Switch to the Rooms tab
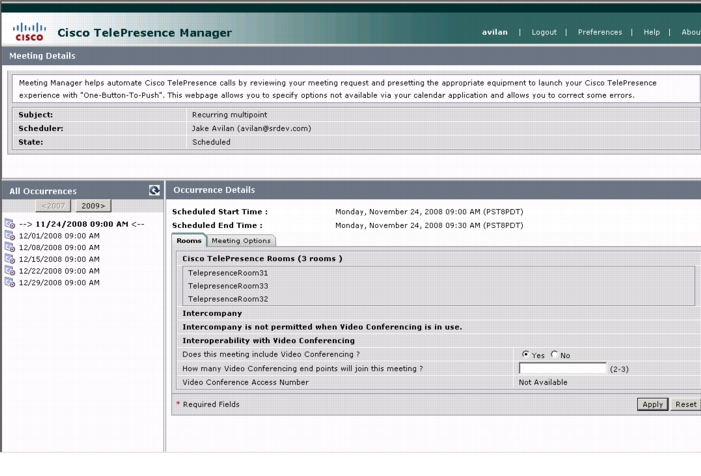 [189, 240]
